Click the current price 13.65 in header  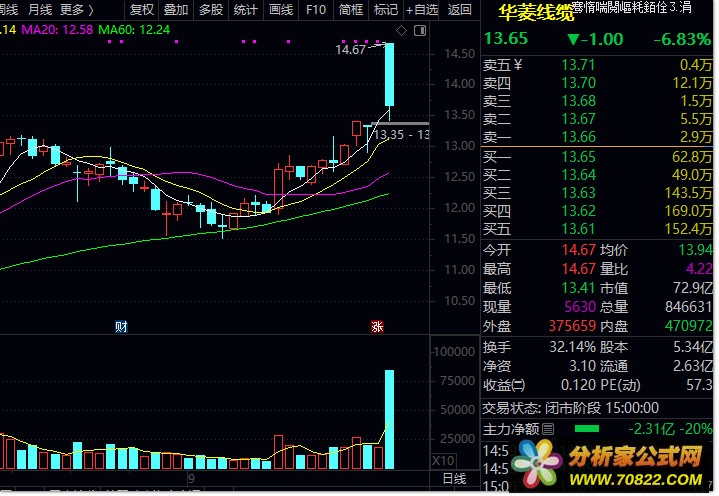[506, 39]
